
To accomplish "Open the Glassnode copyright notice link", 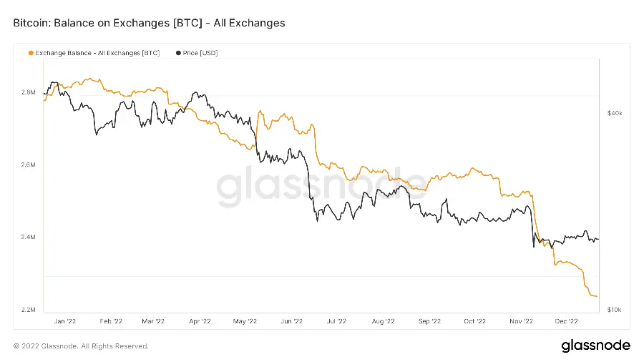I will 81,346.
